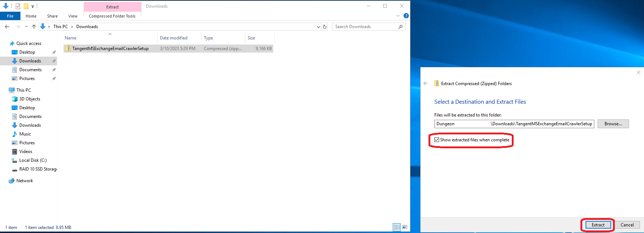Expand the ribbon with the chevron
The image size is (644, 233).
[398, 16]
